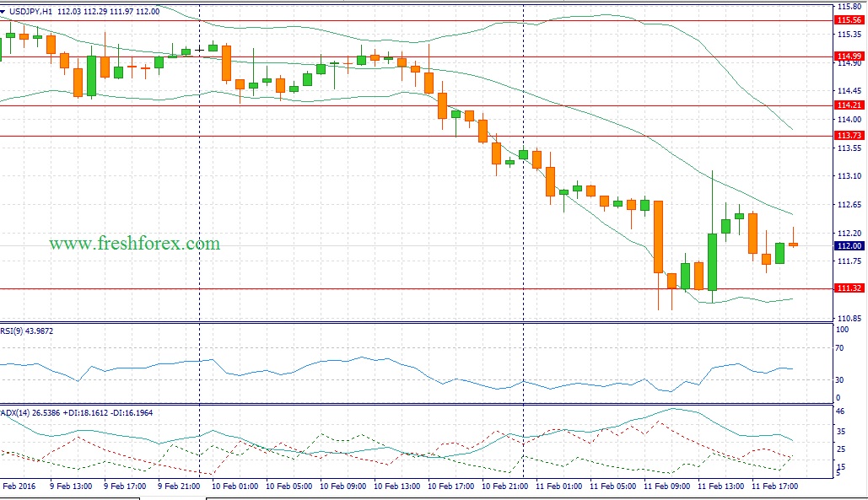868x500 pixels.
Task: Click the 11 Feb 09:00 time label
Action: pyautogui.click(x=667, y=487)
